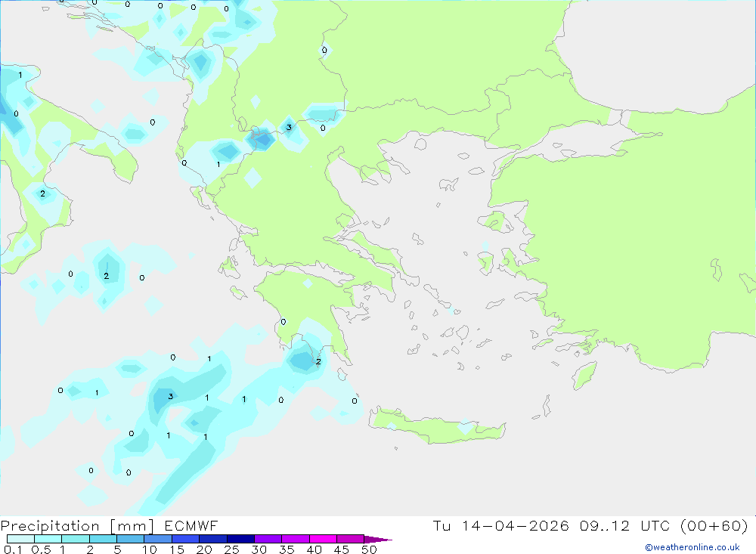Click the '50' legend scale label
This screenshot has height=554, width=756.
(370, 549)
